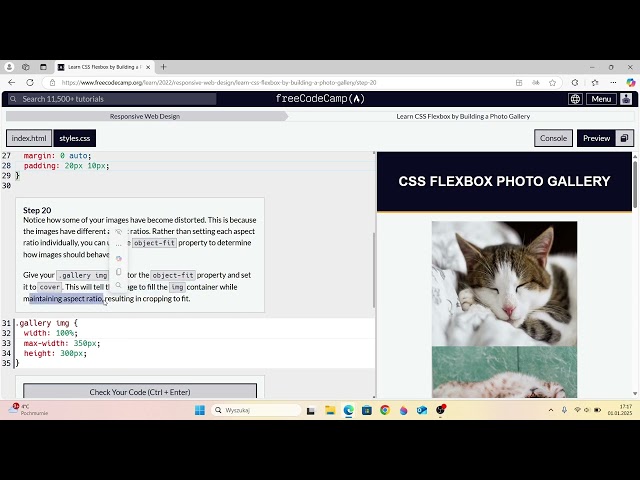Open the Copilot sidebar icon
This screenshot has height=480, width=640.
(631, 82)
